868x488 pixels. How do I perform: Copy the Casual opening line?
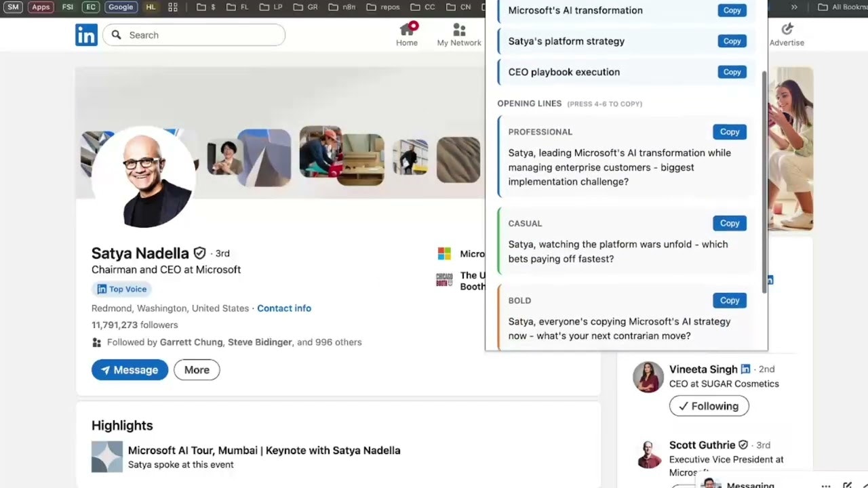[x=730, y=223]
